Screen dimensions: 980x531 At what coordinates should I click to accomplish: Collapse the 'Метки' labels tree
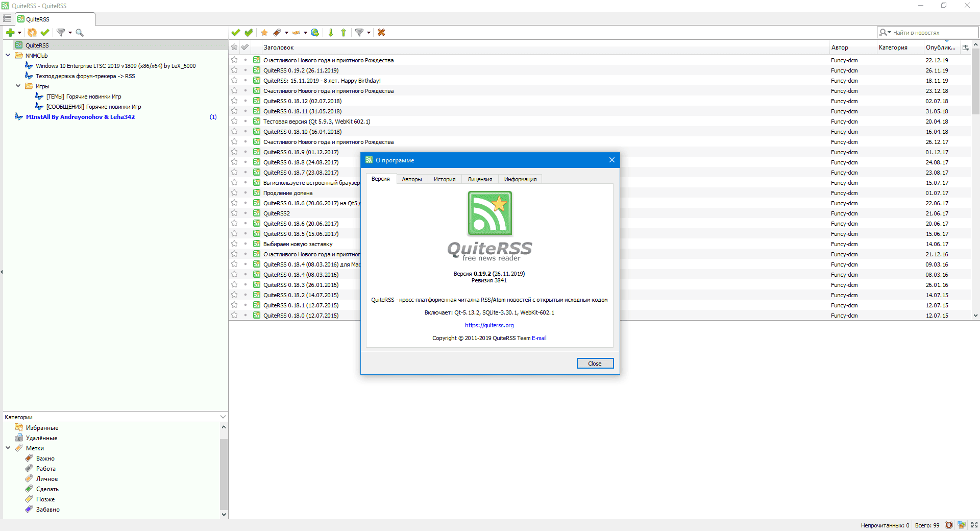click(x=8, y=448)
